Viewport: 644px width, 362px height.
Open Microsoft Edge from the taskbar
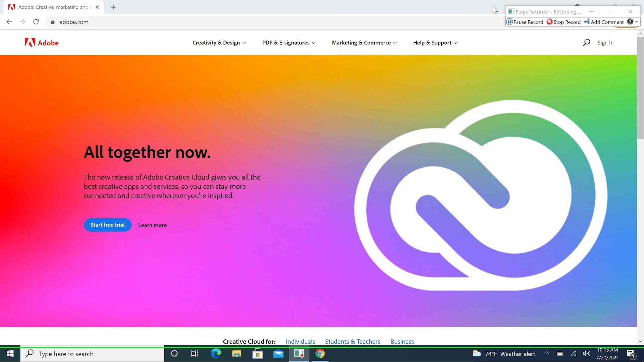coord(216,354)
